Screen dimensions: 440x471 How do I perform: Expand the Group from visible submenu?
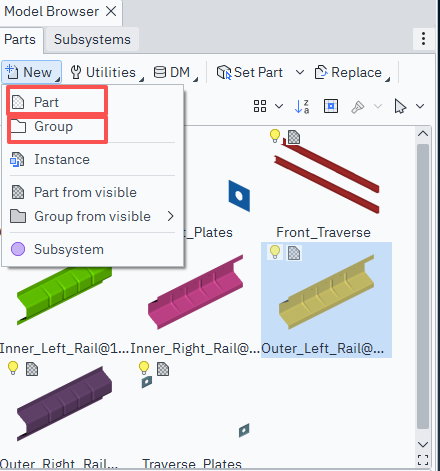[171, 216]
